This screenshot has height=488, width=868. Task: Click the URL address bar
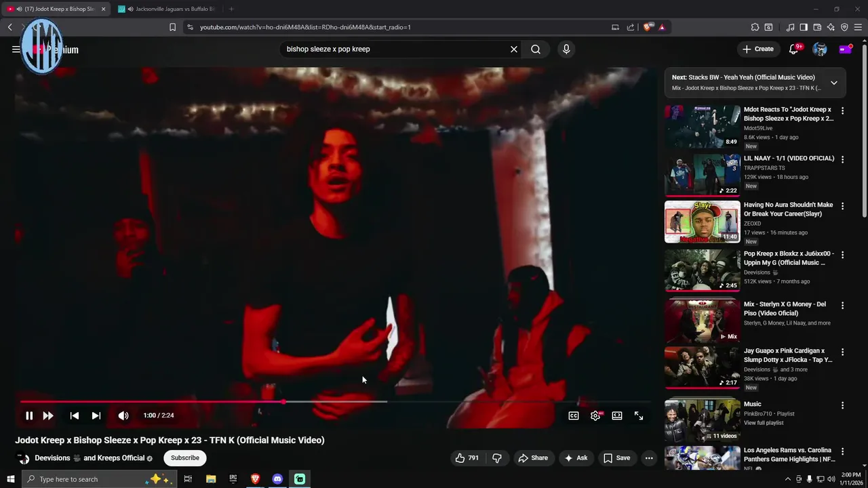click(x=400, y=27)
